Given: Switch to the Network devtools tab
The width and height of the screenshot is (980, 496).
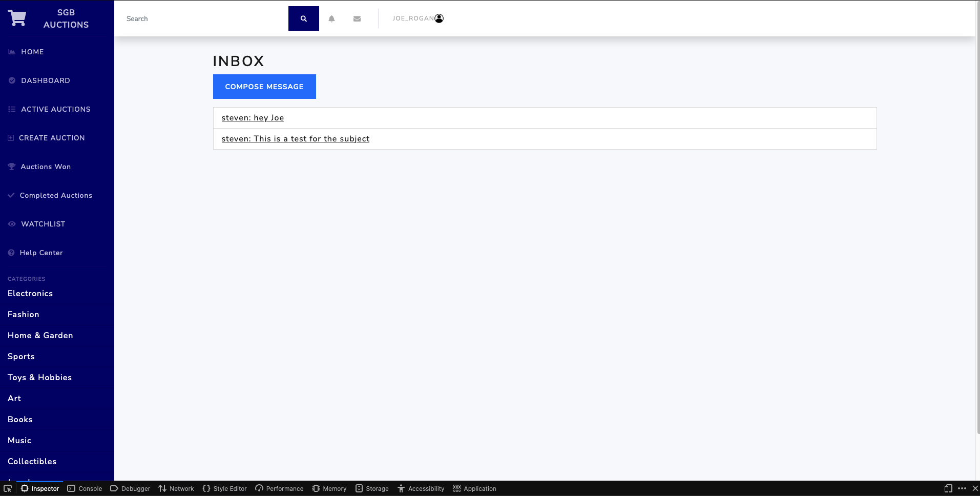Looking at the screenshot, I should 176,488.
